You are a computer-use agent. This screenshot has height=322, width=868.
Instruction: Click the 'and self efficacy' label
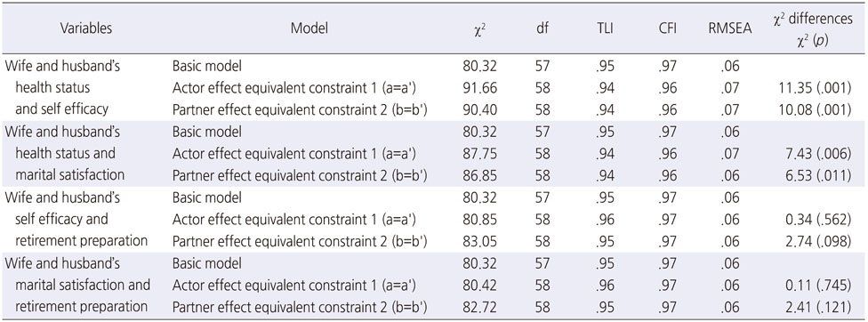point(61,109)
